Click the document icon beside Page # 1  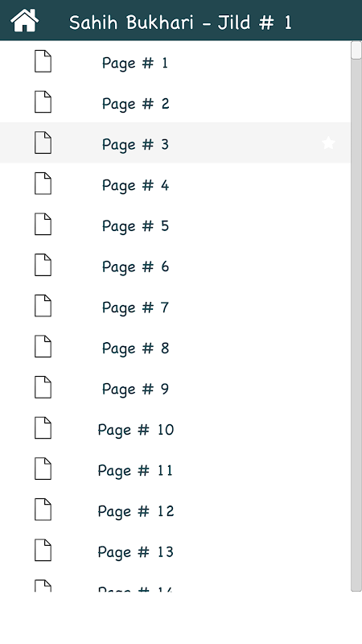[43, 61]
